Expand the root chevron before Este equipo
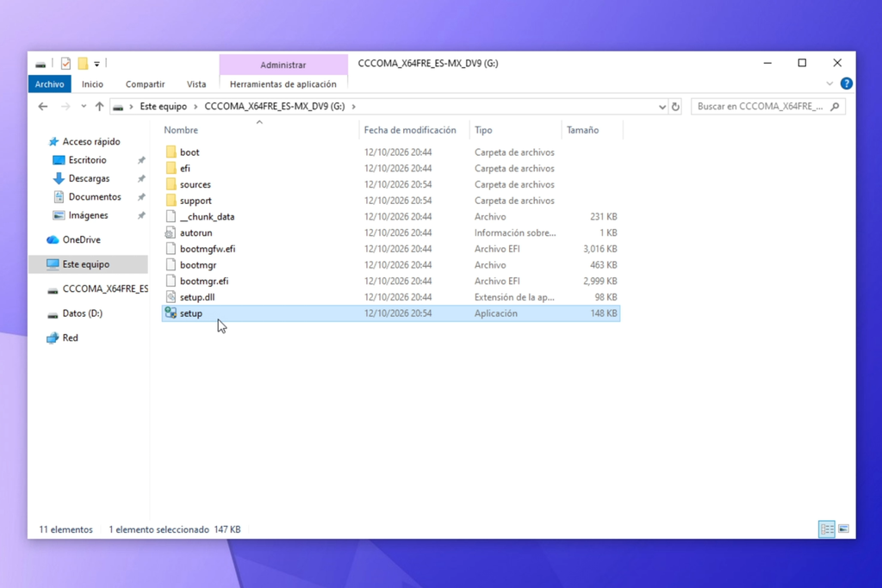This screenshot has width=882, height=588. click(x=131, y=106)
